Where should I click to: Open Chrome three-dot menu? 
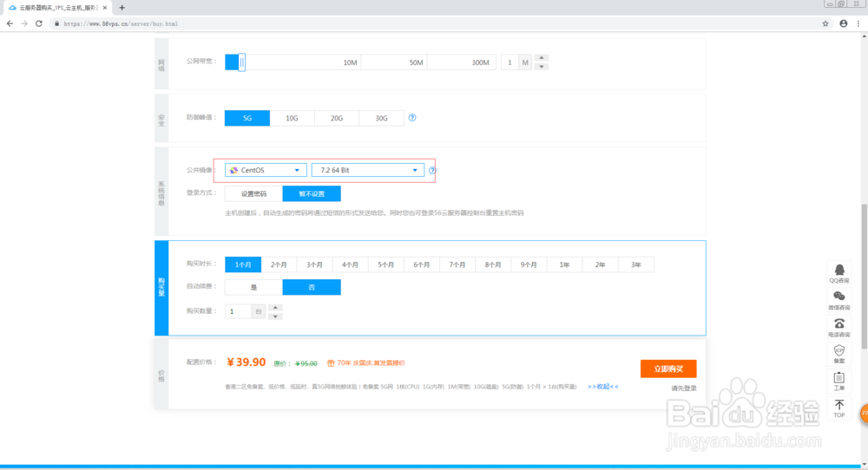coord(858,23)
